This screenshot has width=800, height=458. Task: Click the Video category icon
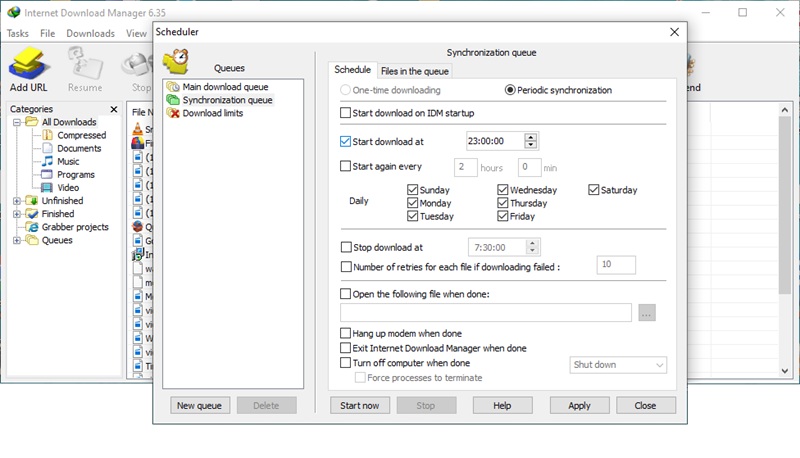[47, 188]
